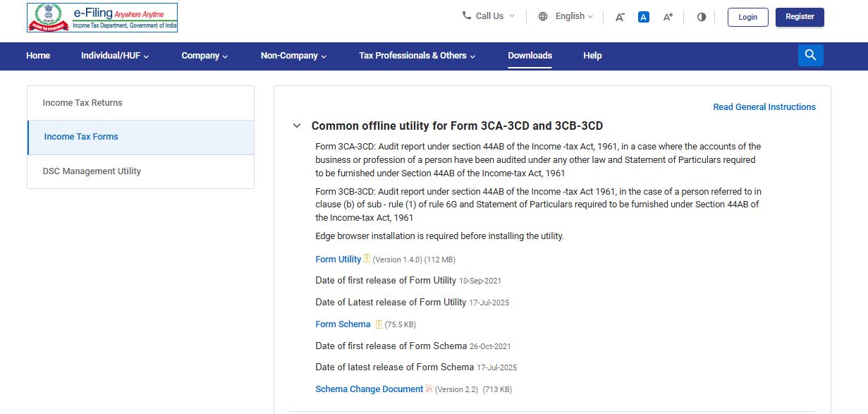Open the Individual/HUF menu
The width and height of the screenshot is (868, 414).
pos(114,56)
